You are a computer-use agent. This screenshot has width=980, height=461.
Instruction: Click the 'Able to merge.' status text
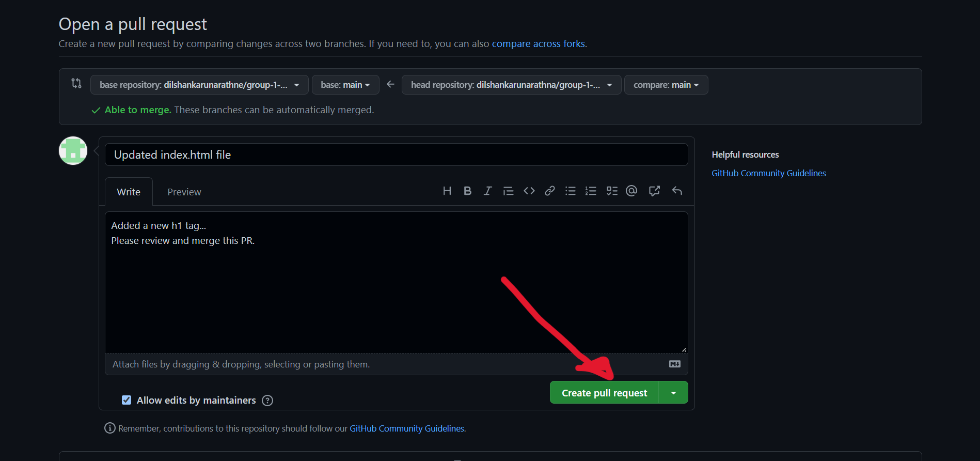click(138, 110)
